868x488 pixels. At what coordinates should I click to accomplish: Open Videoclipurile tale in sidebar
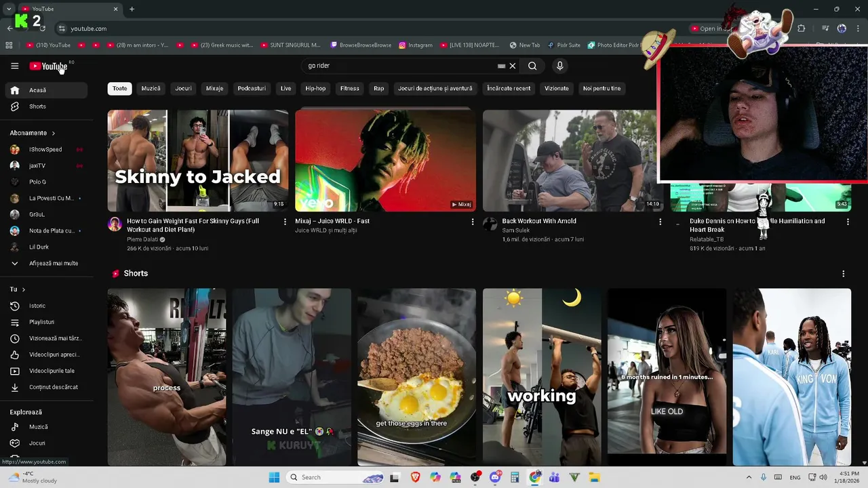pyautogui.click(x=47, y=371)
